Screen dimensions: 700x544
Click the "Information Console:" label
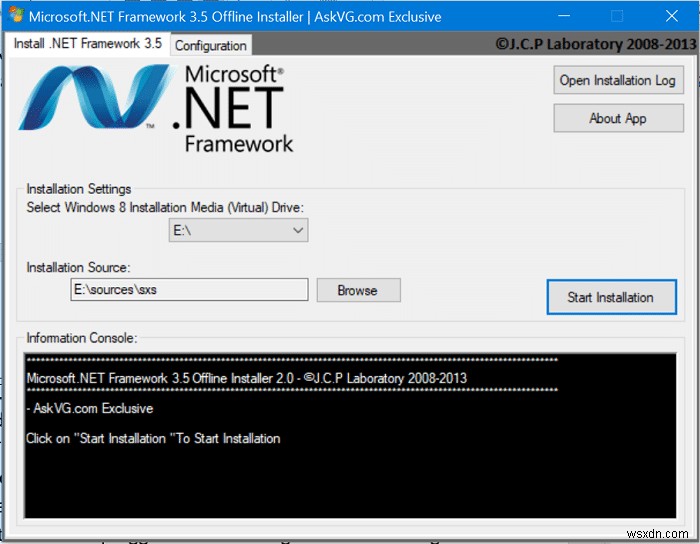[x=82, y=338]
